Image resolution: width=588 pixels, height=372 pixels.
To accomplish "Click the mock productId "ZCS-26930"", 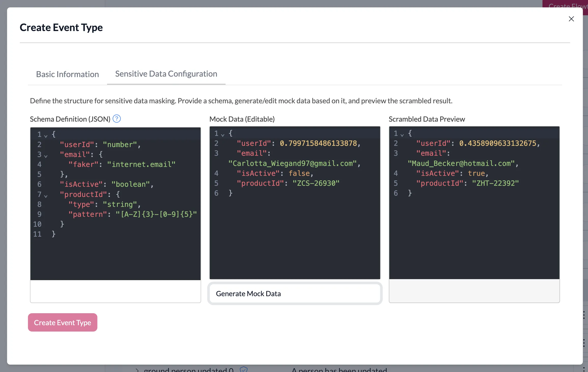I will point(316,183).
